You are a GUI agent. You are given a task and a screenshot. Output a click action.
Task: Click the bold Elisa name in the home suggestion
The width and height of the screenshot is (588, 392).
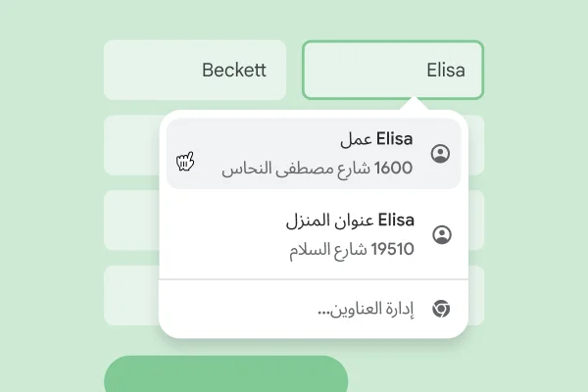395,220
